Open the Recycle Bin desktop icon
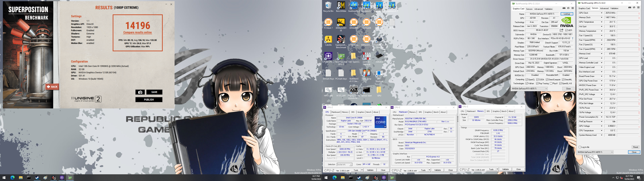 click(328, 7)
